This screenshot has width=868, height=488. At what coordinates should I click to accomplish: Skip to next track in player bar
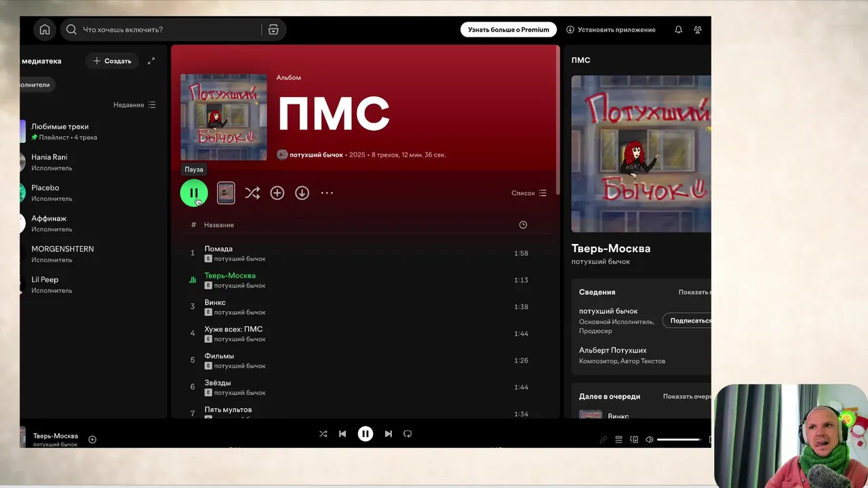(x=388, y=434)
